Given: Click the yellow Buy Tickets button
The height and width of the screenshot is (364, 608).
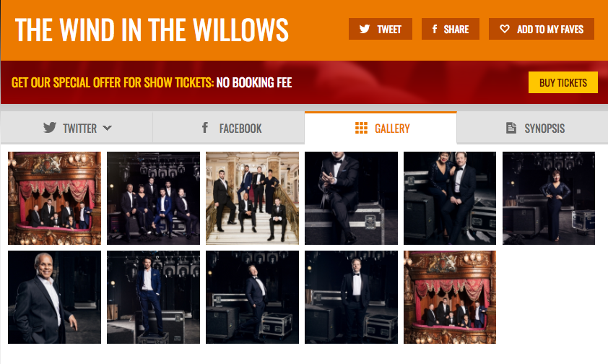Looking at the screenshot, I should pyautogui.click(x=563, y=82).
